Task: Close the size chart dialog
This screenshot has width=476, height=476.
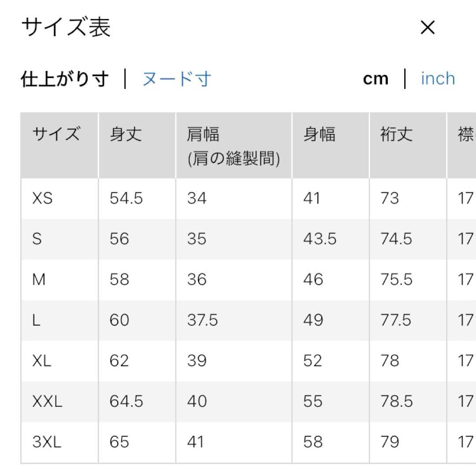Action: tap(428, 28)
